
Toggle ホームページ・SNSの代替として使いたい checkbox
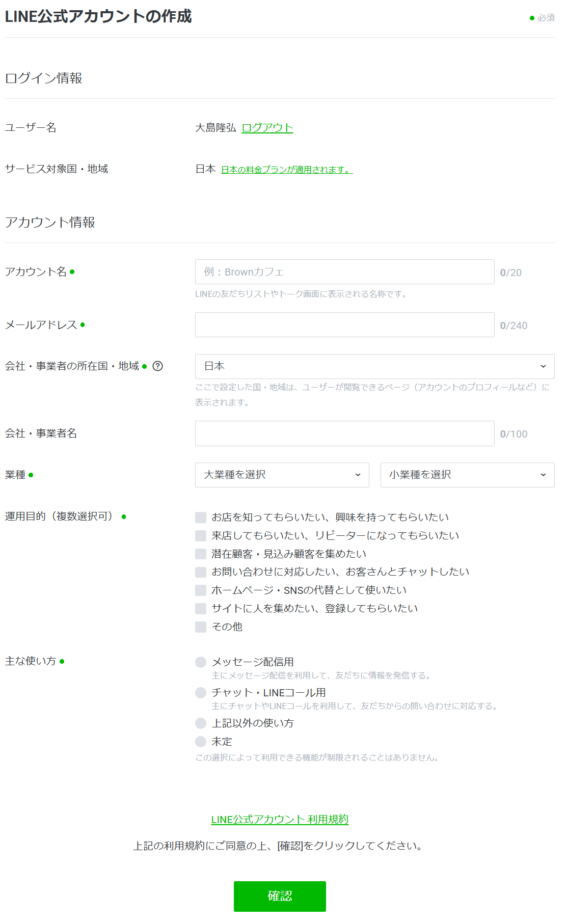click(201, 590)
